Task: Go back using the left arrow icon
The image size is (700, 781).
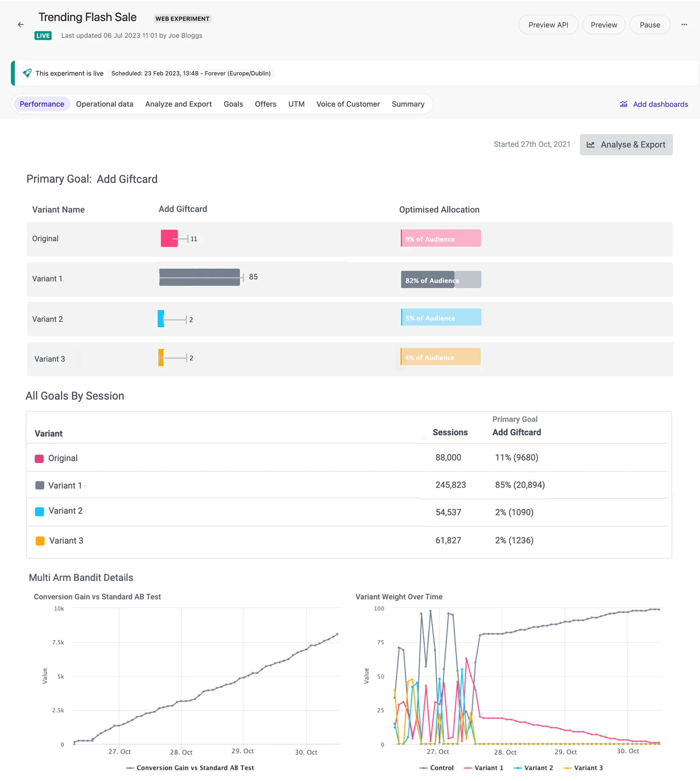Action: pos(21,25)
